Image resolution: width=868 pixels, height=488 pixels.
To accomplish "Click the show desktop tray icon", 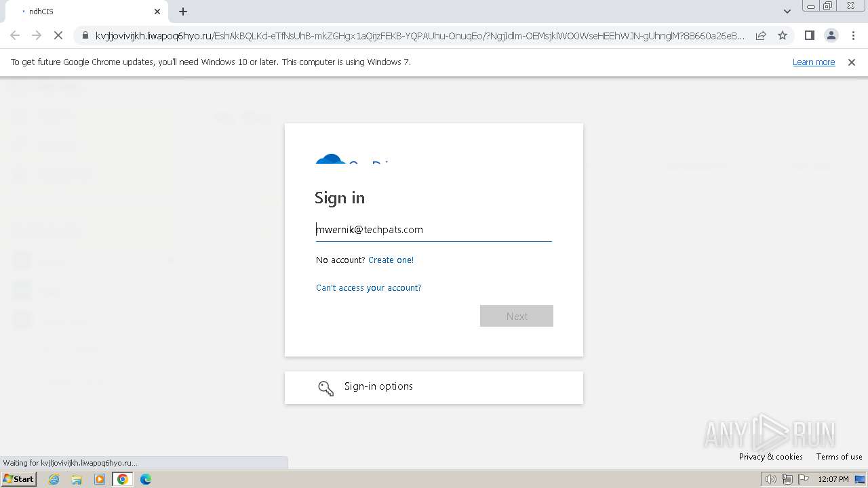I will [x=860, y=479].
